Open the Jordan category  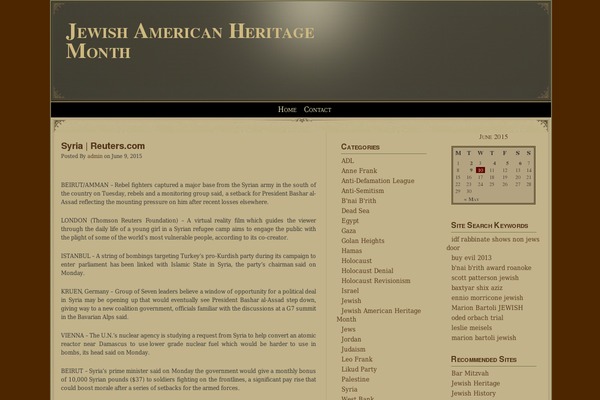(351, 339)
